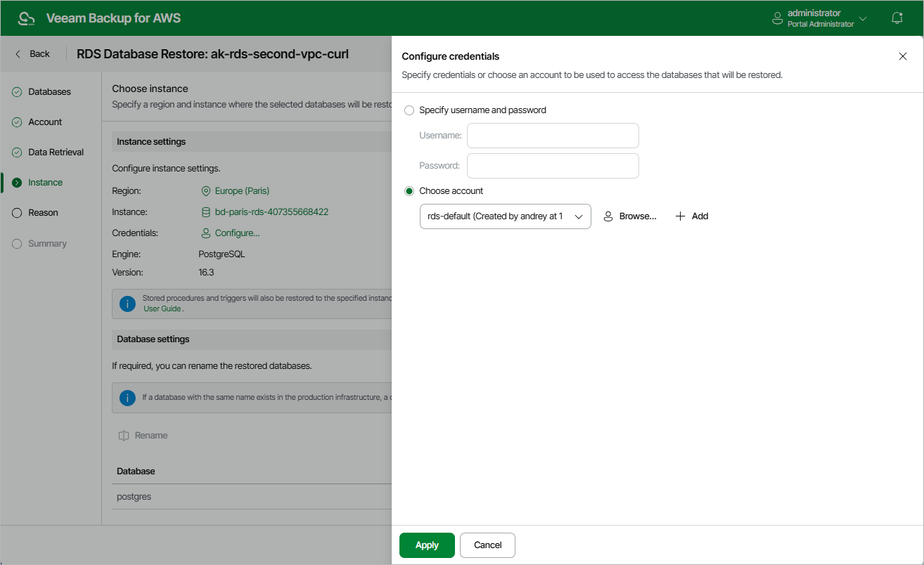Cancel the credentials configuration
This screenshot has width=924, height=565.
coord(487,545)
